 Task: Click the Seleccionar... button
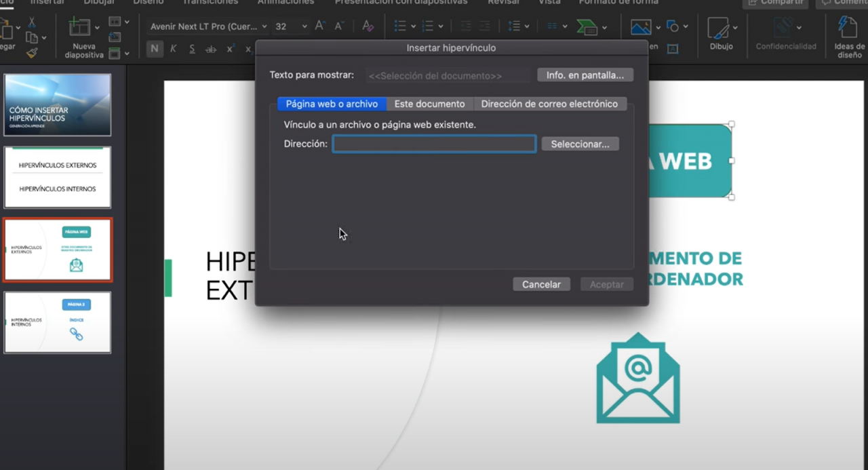point(580,144)
